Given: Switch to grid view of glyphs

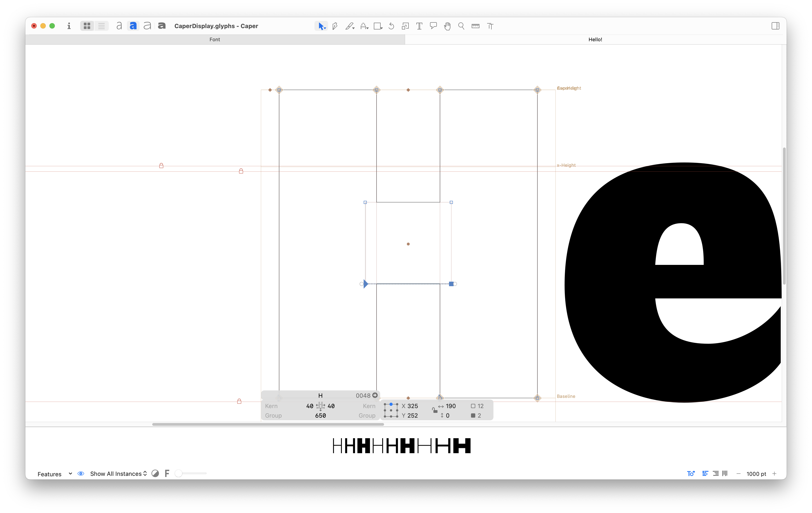Looking at the screenshot, I should 87,26.
